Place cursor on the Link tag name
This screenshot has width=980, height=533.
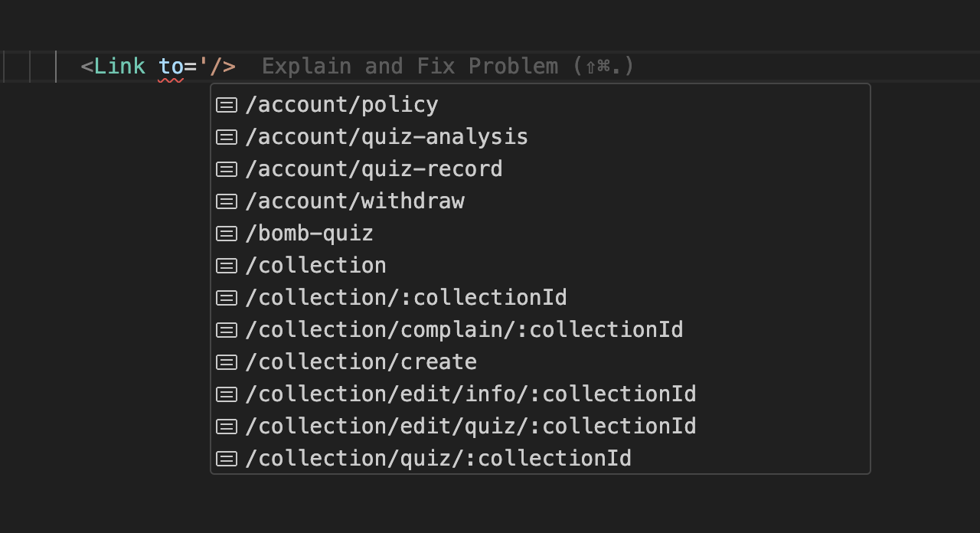(119, 67)
